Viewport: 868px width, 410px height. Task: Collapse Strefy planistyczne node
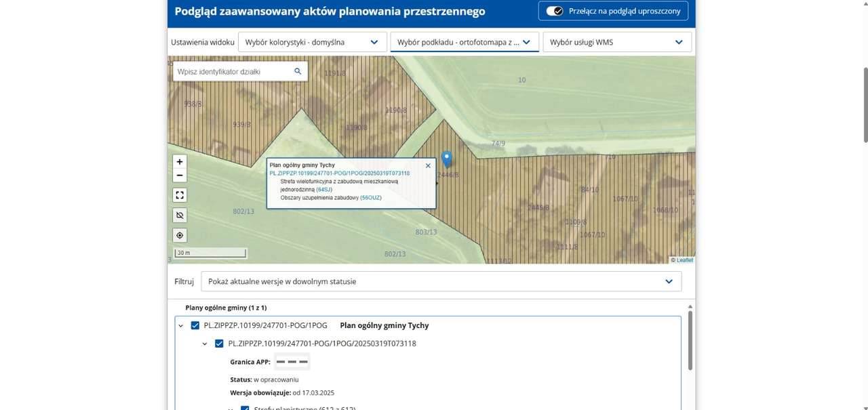click(x=231, y=408)
